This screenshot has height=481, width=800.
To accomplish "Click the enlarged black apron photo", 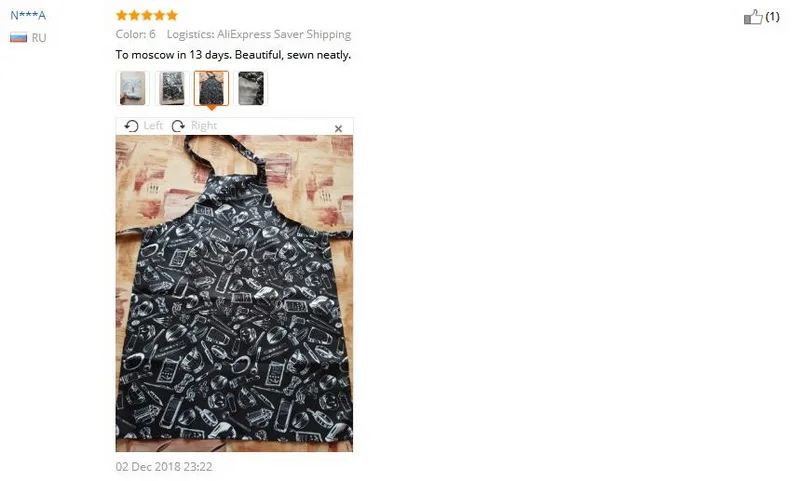I will click(234, 293).
